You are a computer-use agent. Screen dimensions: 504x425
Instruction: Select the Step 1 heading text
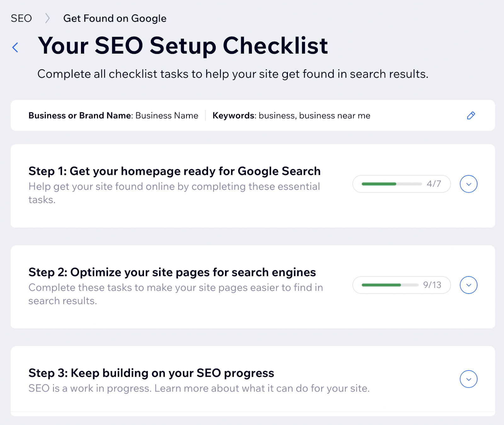175,171
